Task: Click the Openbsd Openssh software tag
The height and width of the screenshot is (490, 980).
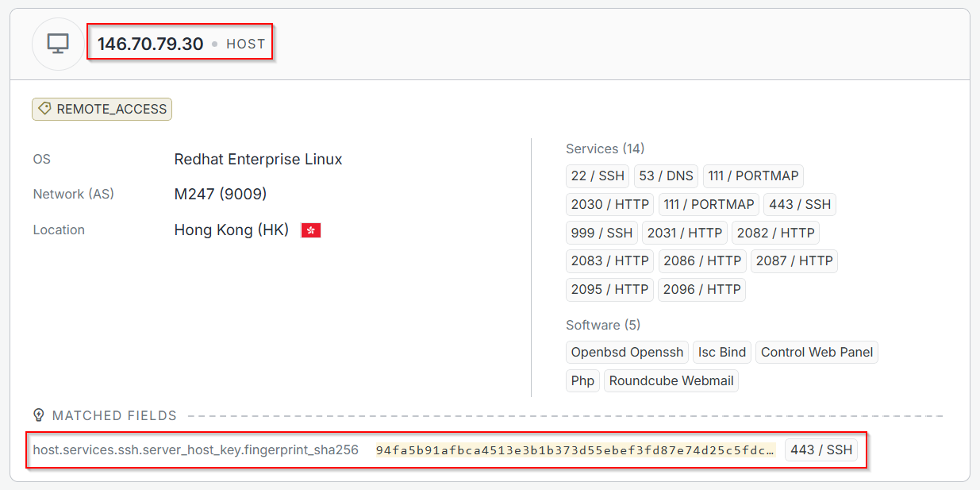Action: 627,352
